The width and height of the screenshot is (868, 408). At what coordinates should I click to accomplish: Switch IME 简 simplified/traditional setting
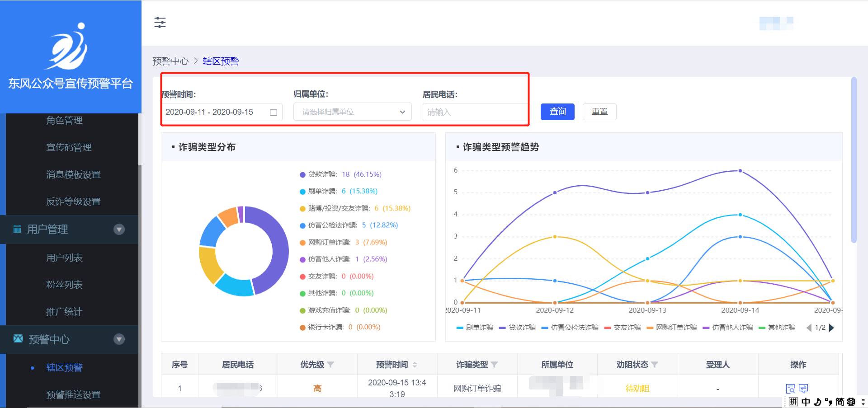point(840,402)
